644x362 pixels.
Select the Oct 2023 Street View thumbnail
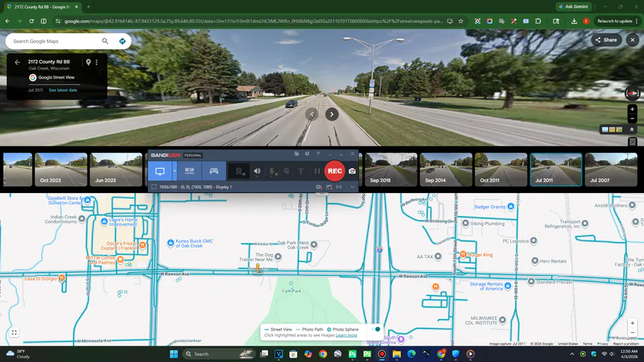tap(61, 170)
